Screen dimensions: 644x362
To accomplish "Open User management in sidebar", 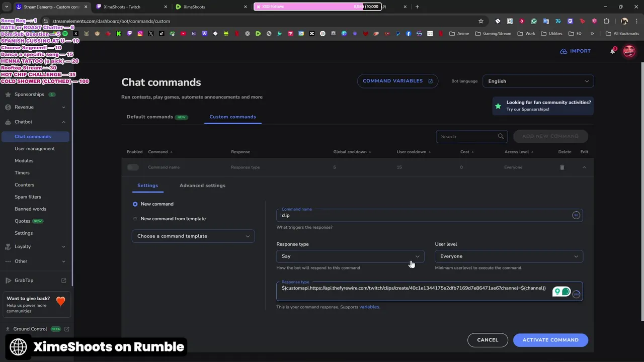I will click(35, 149).
